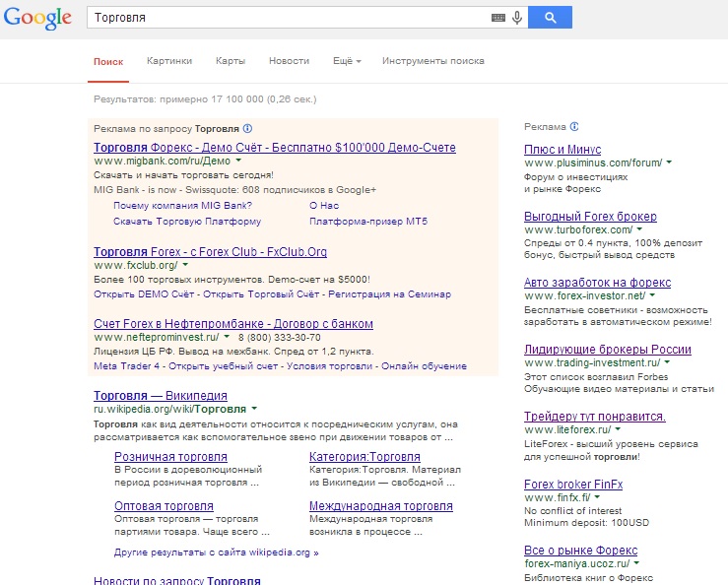Click the 'Meta Trader 4' sitelink
728x585 pixels.
126,365
